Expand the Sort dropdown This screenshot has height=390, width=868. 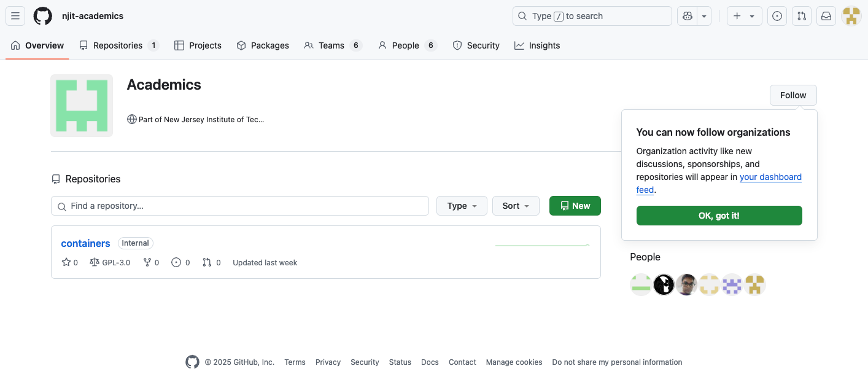click(x=516, y=206)
